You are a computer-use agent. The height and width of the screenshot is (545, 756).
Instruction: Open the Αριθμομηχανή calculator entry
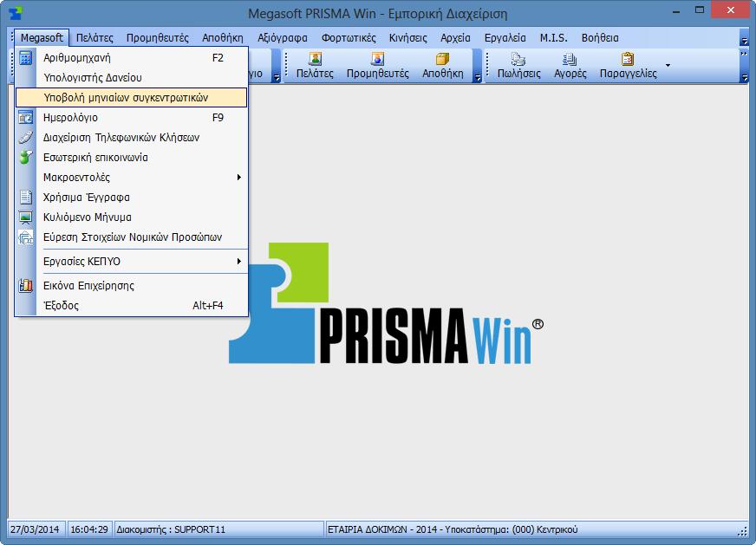pos(132,58)
